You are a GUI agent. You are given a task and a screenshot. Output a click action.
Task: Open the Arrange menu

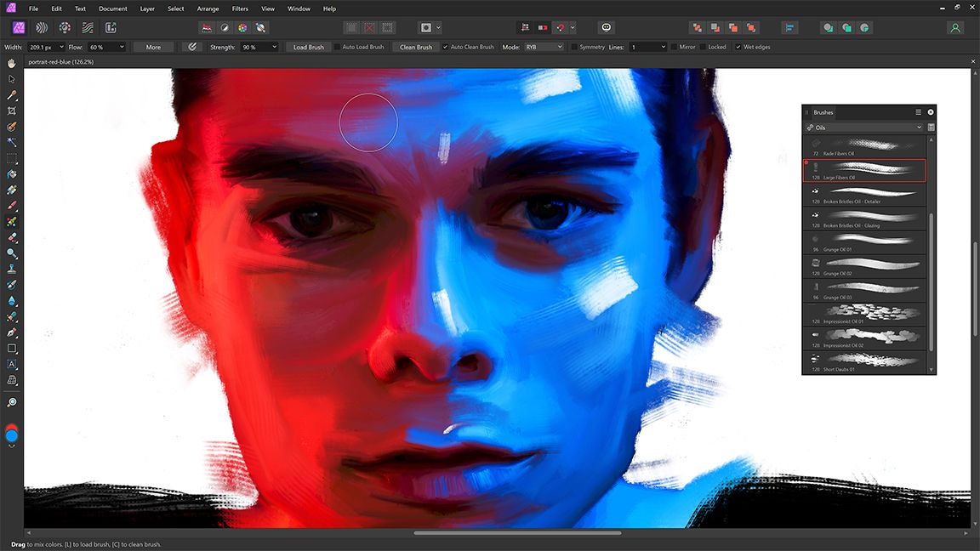208,9
